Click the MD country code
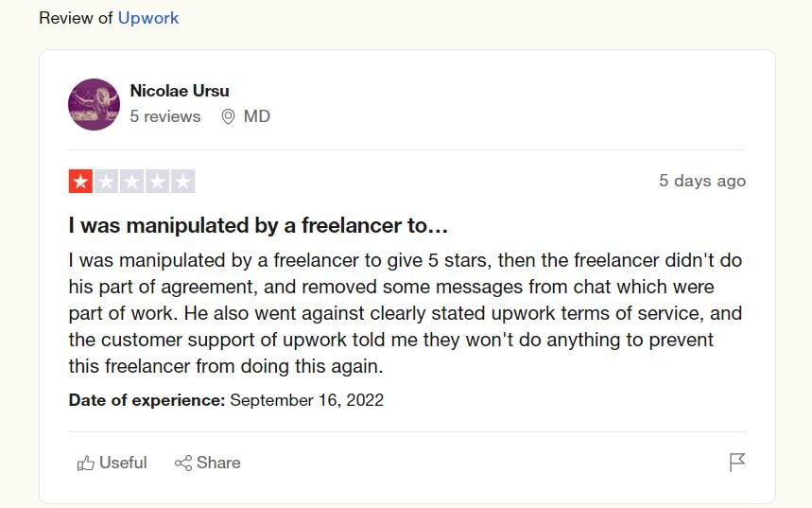This screenshot has height=508, width=812. point(257,116)
